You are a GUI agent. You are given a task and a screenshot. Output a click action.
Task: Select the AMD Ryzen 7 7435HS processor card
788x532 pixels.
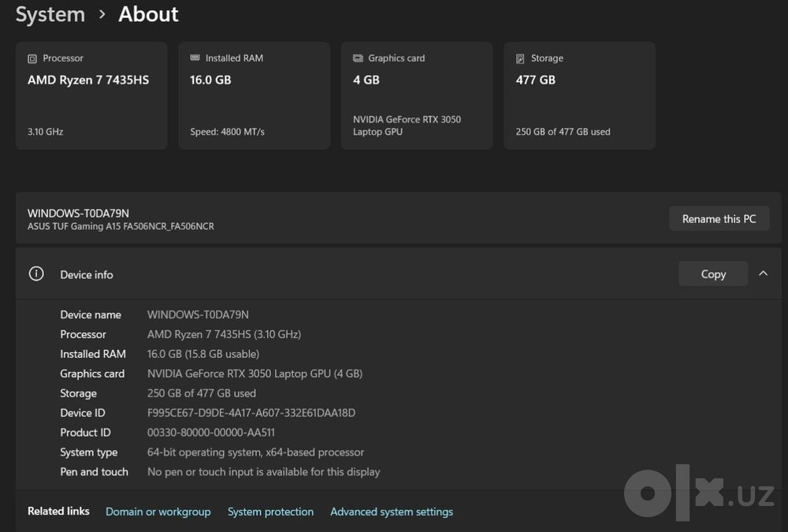[91, 95]
